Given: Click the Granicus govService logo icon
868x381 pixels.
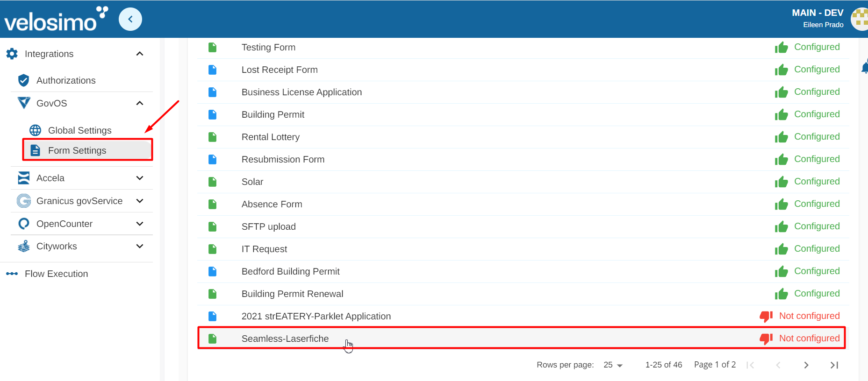Looking at the screenshot, I should [24, 201].
